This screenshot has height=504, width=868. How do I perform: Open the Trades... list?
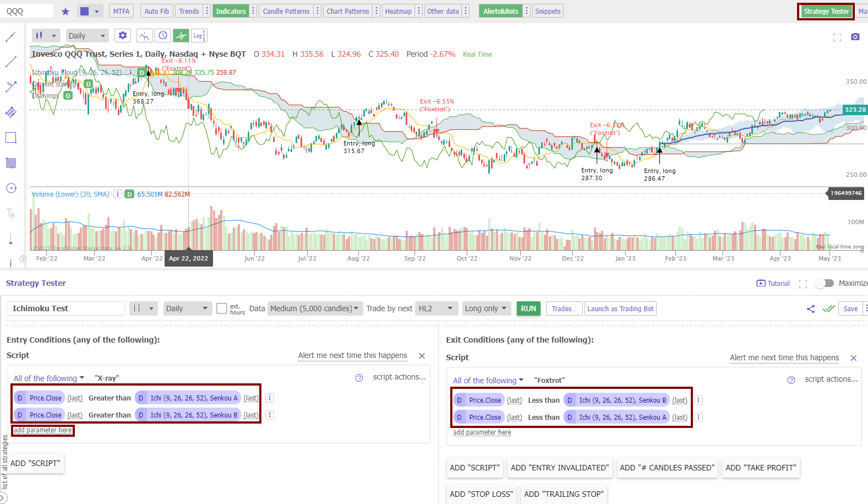(x=564, y=308)
